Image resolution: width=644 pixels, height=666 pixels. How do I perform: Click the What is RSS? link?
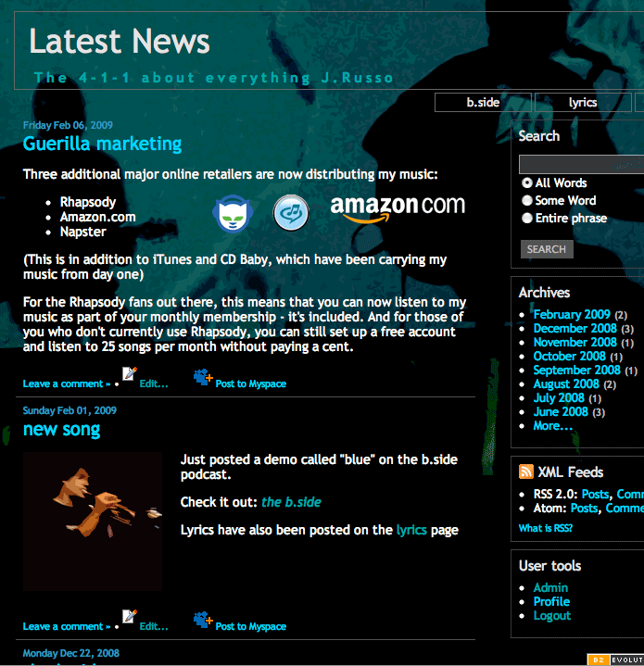546,528
